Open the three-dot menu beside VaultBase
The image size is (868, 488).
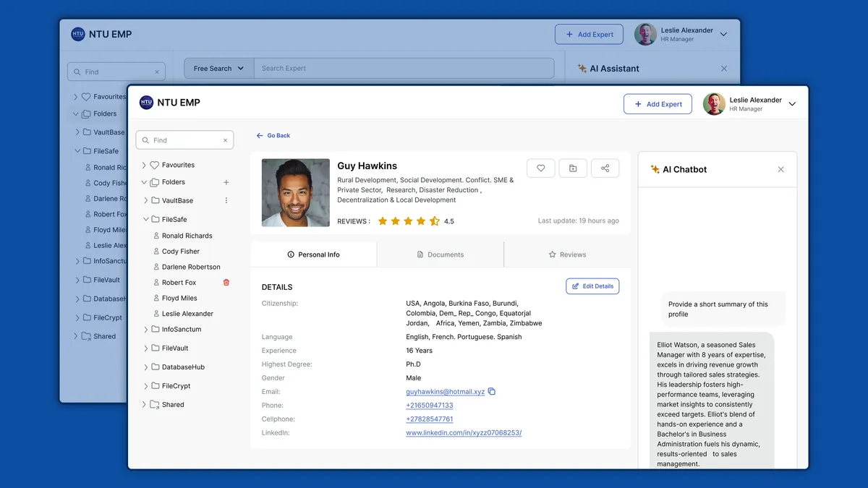click(x=226, y=200)
